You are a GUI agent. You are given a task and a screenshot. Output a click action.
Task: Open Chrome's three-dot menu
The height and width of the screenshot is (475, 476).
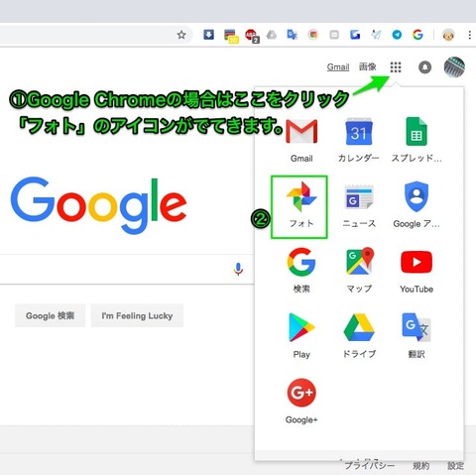coord(469,35)
